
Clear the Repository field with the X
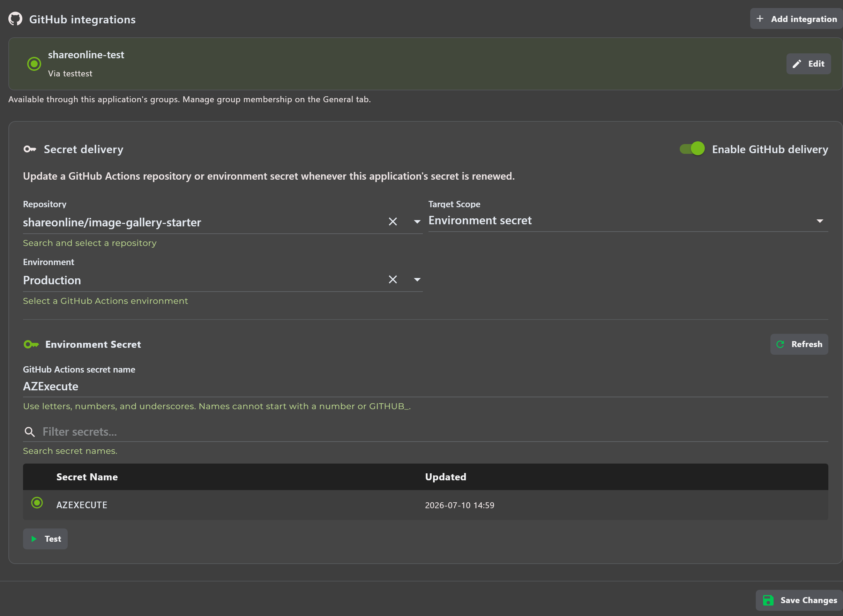click(393, 221)
